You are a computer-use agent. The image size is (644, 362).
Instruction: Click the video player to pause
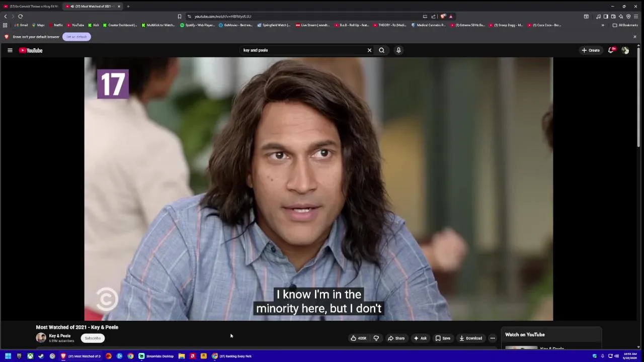pyautogui.click(x=318, y=189)
